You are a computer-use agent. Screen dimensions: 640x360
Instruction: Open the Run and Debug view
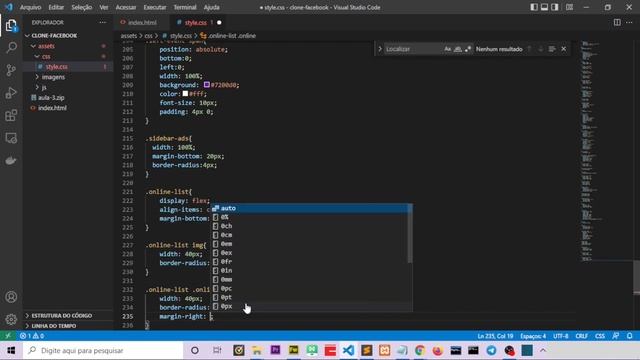click(x=11, y=93)
